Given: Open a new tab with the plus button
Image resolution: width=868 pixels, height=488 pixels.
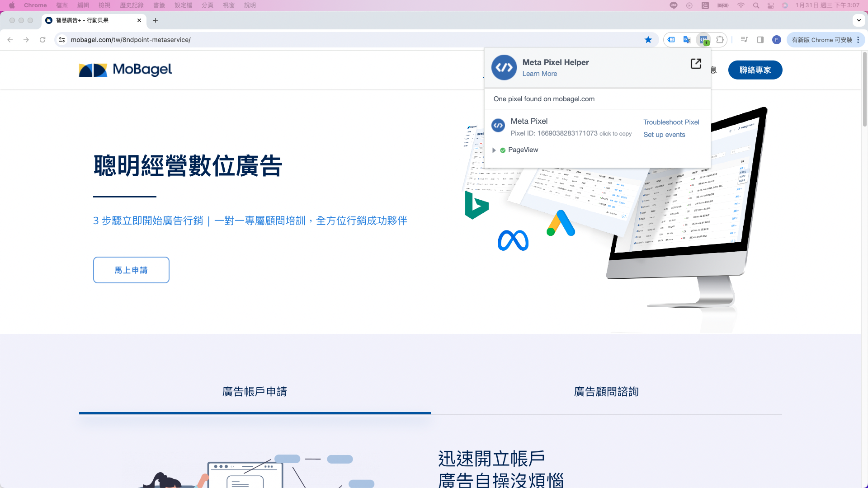Looking at the screenshot, I should tap(156, 20).
